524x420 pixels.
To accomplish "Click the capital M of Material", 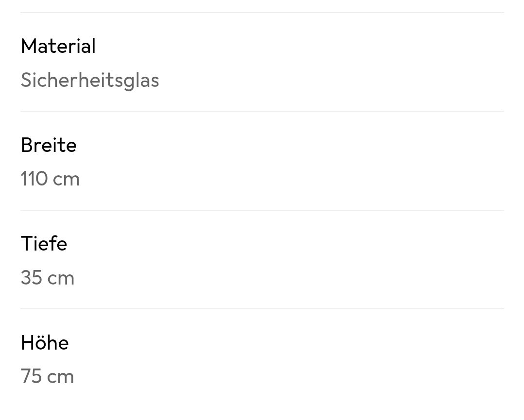I will [x=28, y=46].
